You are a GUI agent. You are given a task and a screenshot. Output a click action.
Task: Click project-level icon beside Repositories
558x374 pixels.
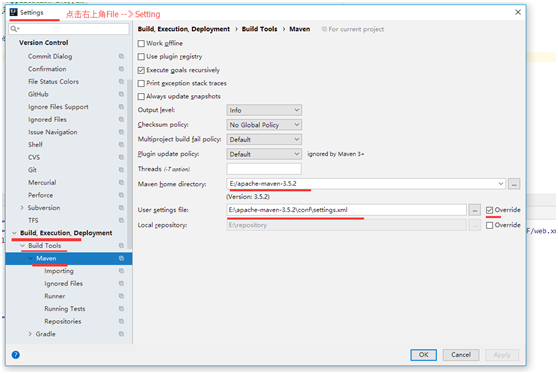point(121,321)
